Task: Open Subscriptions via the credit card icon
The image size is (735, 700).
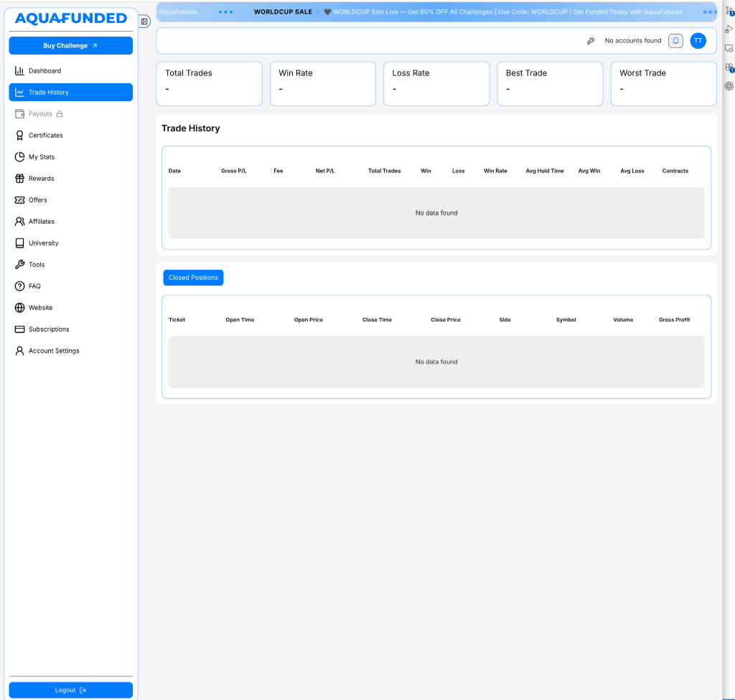Action: pyautogui.click(x=19, y=330)
